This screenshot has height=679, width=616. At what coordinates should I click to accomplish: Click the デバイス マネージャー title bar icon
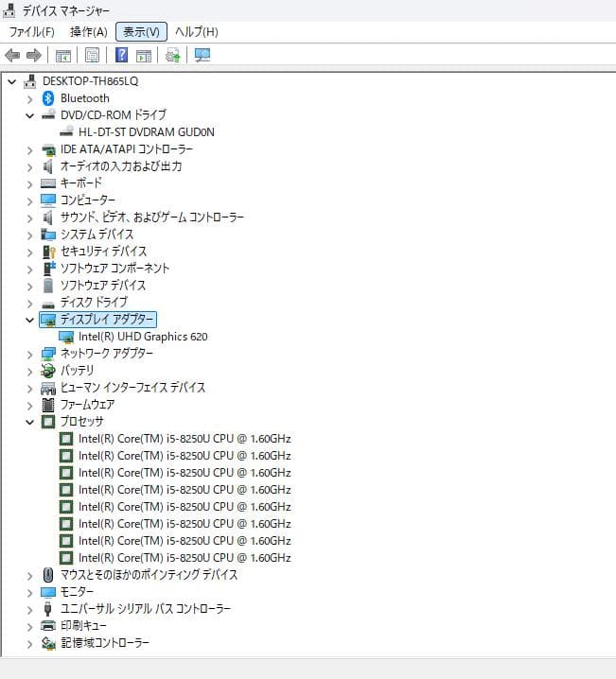pos(9,10)
